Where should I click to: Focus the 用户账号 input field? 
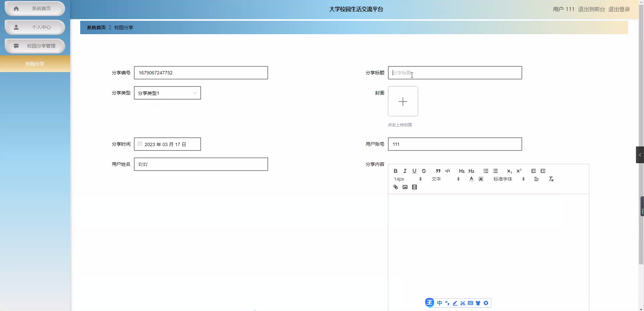(x=455, y=144)
